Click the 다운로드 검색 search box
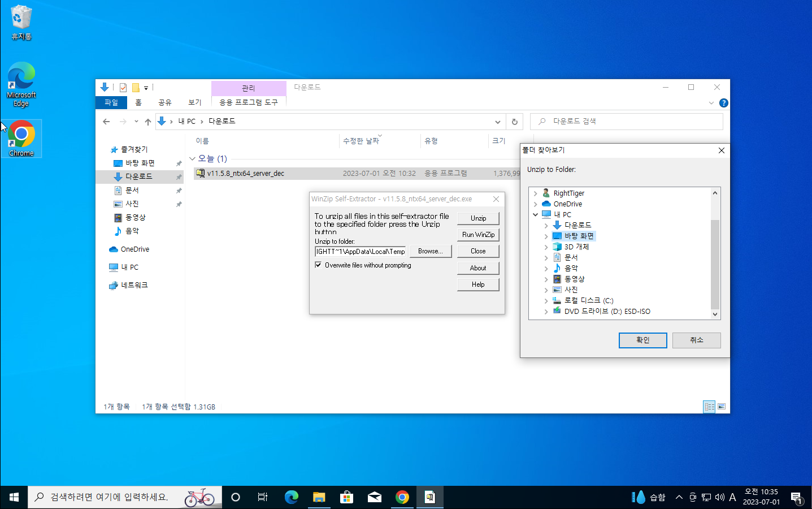Image resolution: width=812 pixels, height=509 pixels. click(627, 122)
